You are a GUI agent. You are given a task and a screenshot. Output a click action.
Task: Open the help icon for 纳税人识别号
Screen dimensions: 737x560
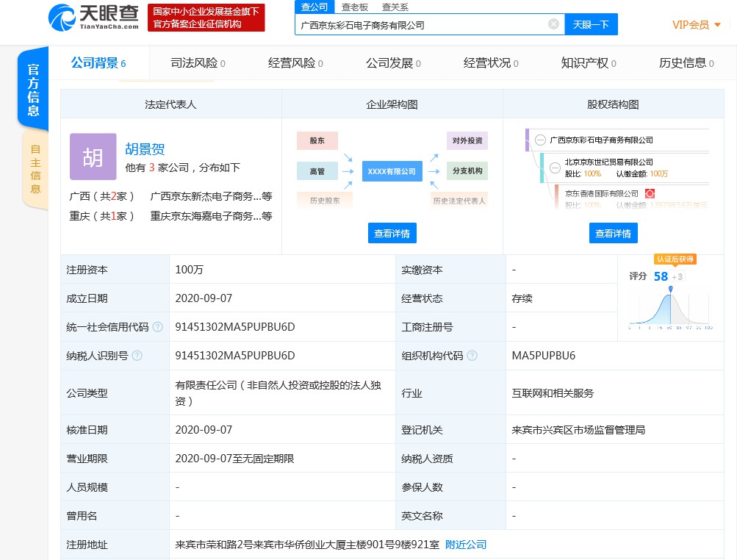137,356
